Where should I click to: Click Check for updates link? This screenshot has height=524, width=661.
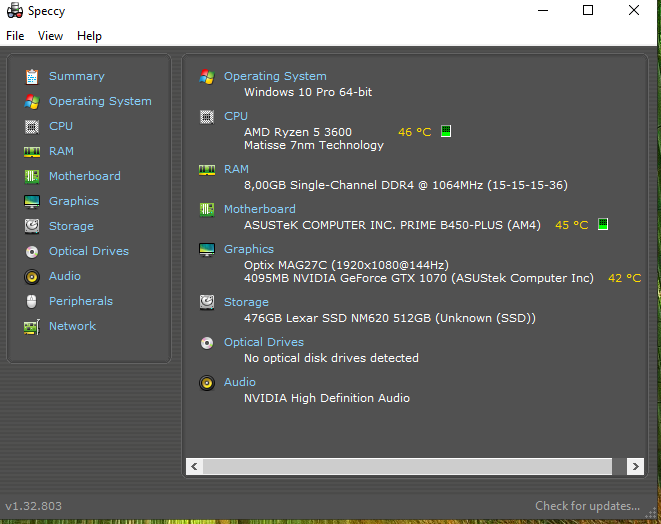(588, 506)
